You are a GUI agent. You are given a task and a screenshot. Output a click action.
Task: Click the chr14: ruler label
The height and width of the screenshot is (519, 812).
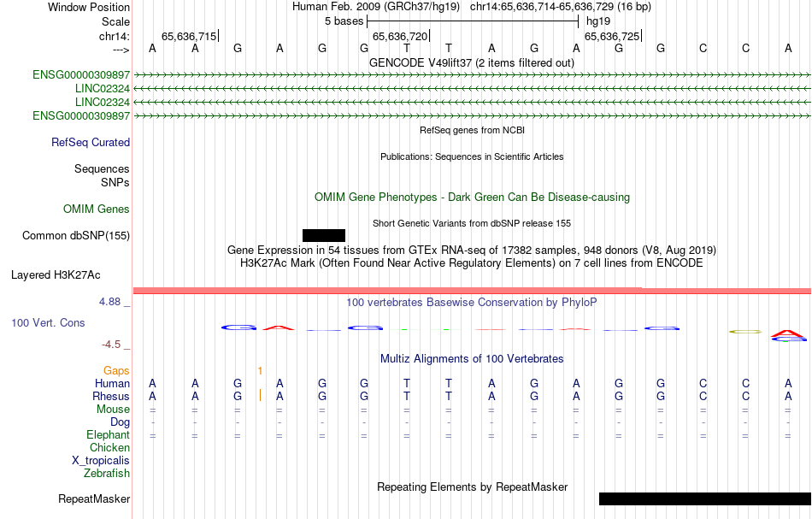point(115,36)
